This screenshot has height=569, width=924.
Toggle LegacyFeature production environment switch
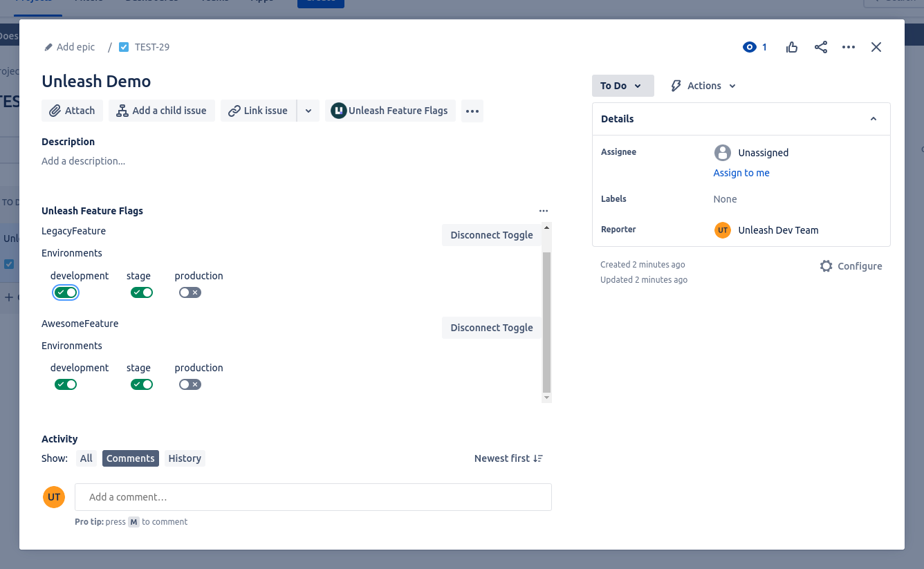click(x=190, y=292)
